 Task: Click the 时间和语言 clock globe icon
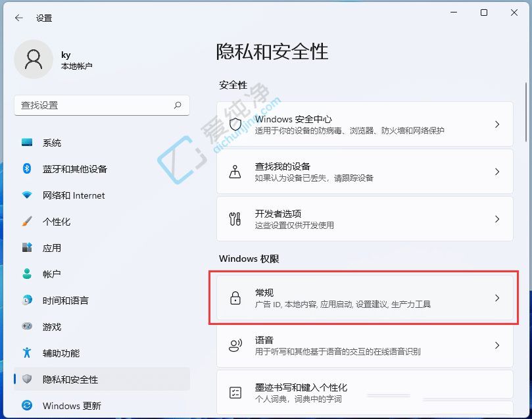click(27, 300)
